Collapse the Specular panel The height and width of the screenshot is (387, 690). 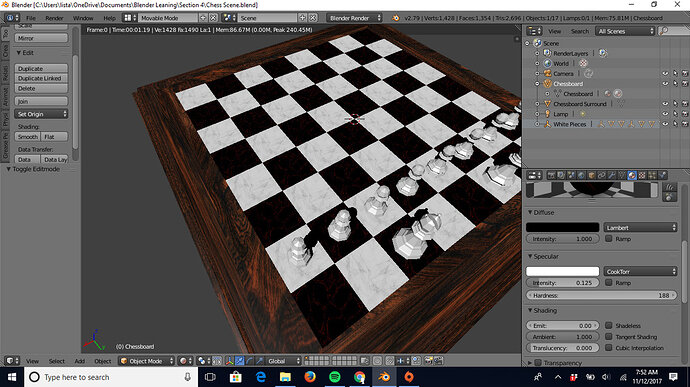point(530,256)
